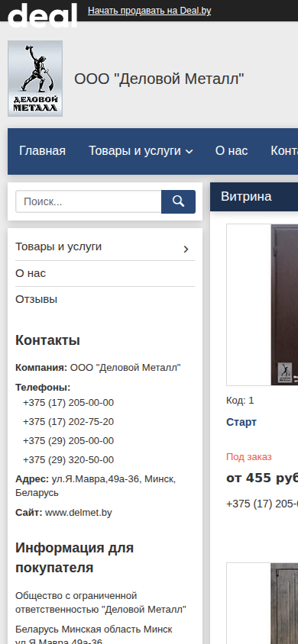Click phone number +375 (17) 202-75-20
Image resolution: width=298 pixels, height=644 pixels.
click(68, 422)
